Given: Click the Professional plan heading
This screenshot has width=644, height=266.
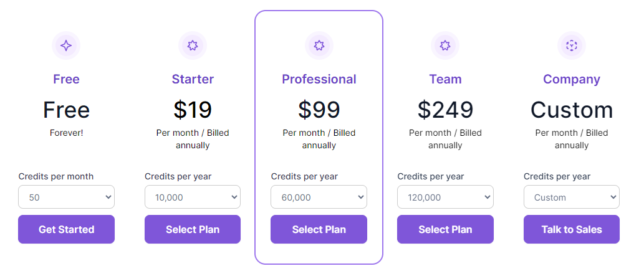Looking at the screenshot, I should point(319,79).
